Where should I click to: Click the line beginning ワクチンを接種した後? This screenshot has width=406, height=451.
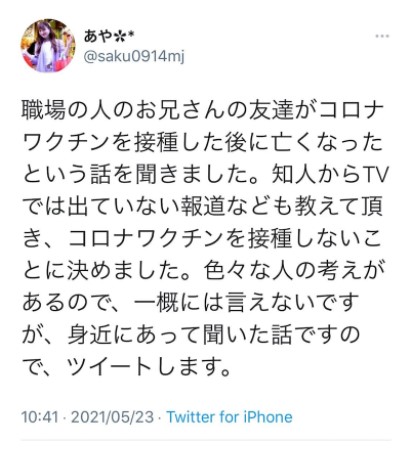203,143
